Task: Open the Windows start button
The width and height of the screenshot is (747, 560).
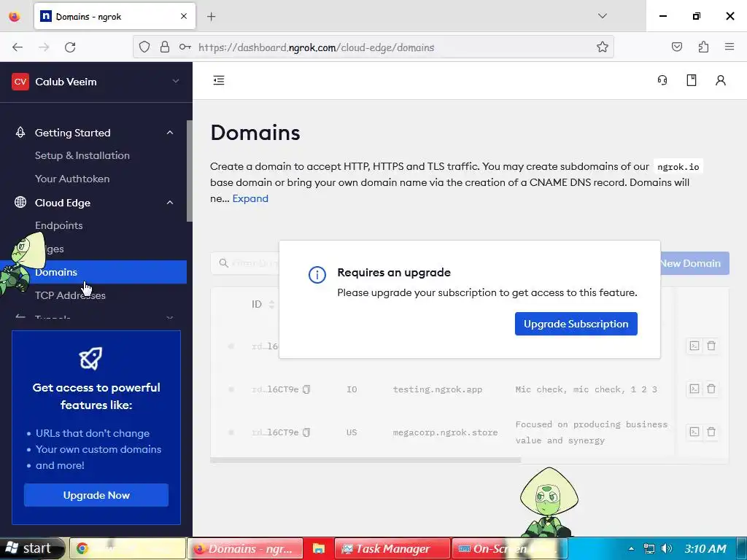Action: pos(32,548)
